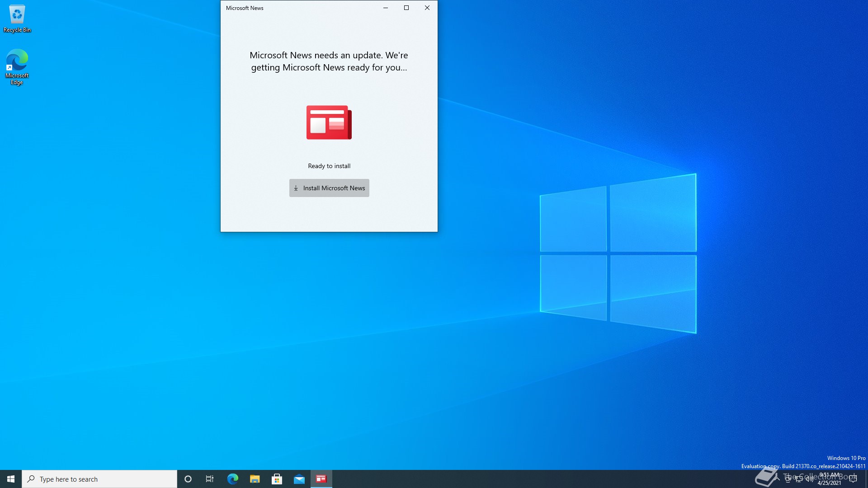
Task: Open the Action Center notifications icon
Action: pyautogui.click(x=853, y=479)
